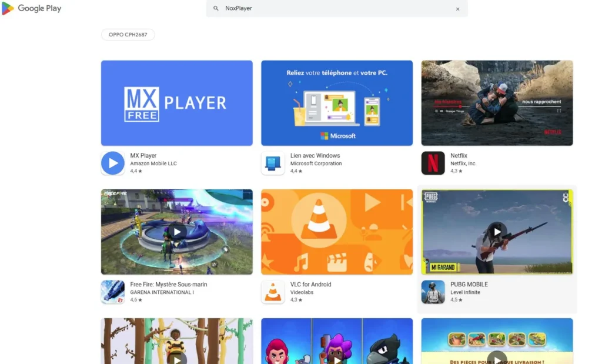Click Microsoft Corporation developer text
The width and height of the screenshot is (602, 364).
tap(316, 163)
